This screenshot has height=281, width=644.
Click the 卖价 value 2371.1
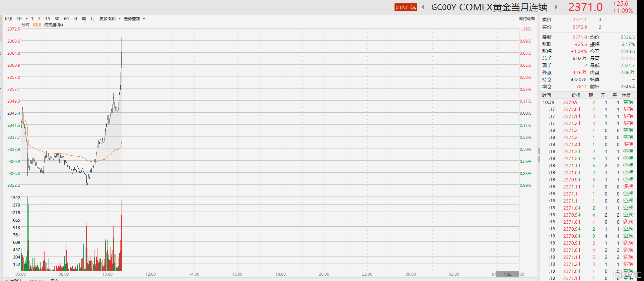pos(580,19)
